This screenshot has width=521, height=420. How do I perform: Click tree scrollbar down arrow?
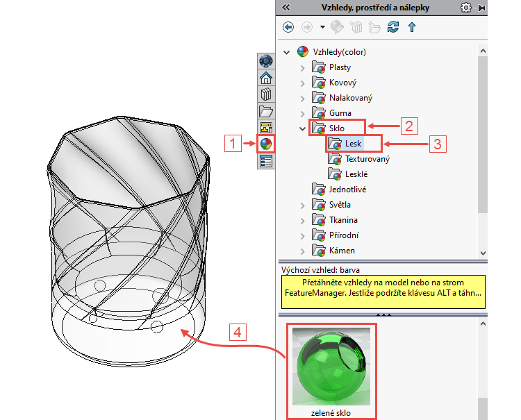coord(483,253)
